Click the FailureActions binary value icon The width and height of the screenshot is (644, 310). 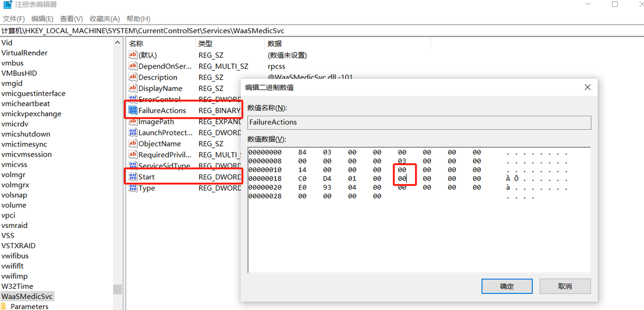pos(133,111)
